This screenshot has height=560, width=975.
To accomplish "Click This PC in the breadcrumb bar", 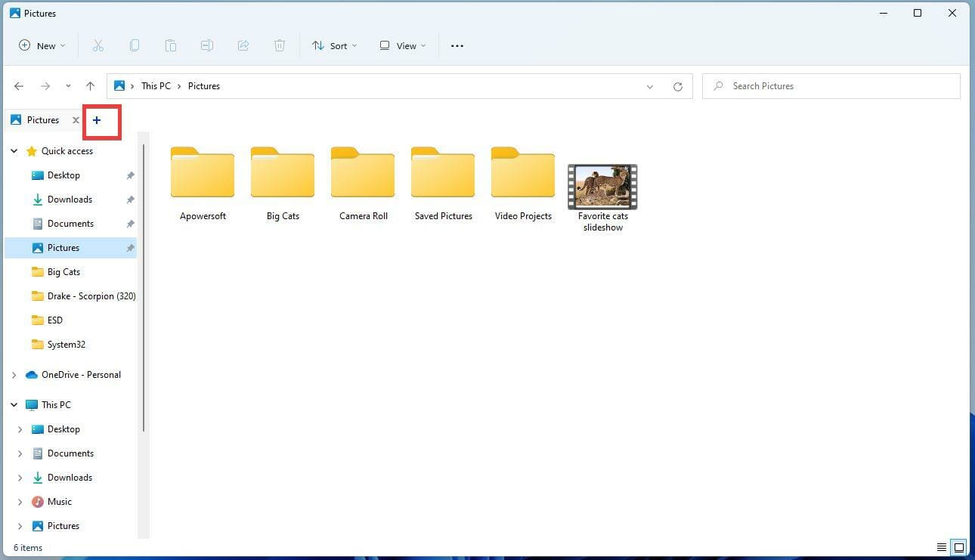I will click(x=156, y=85).
